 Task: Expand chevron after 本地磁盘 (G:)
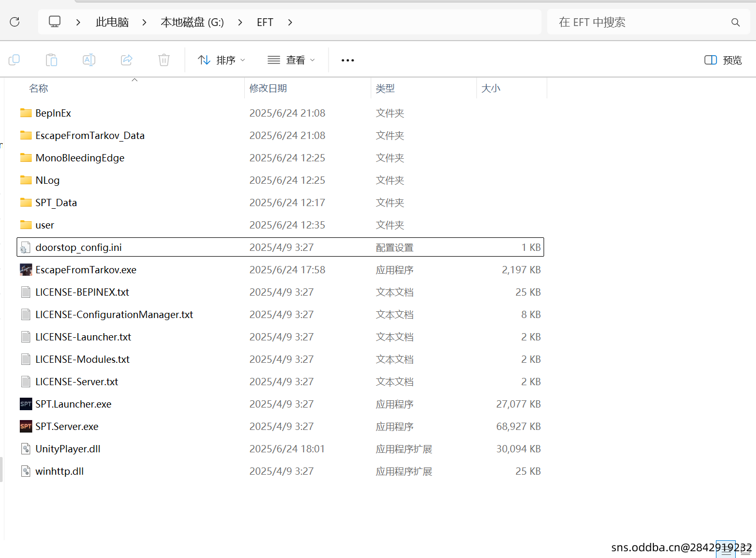click(x=240, y=22)
